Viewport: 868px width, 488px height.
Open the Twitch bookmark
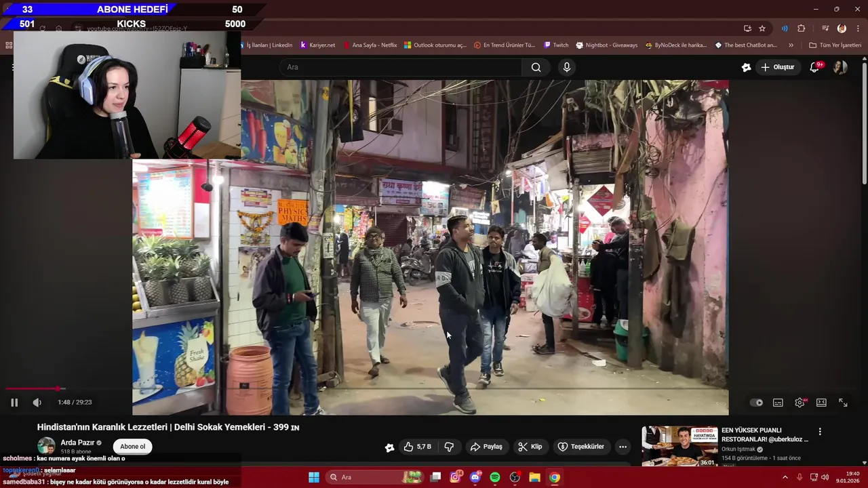[556, 45]
